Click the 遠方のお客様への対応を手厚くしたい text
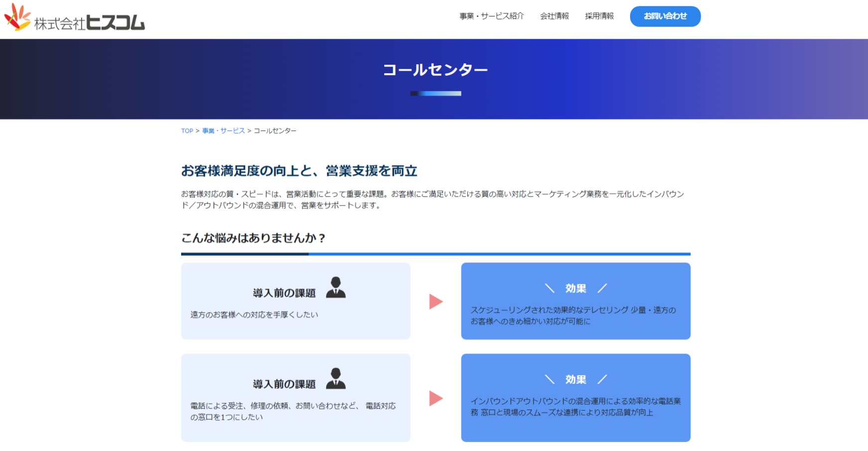 (x=254, y=315)
